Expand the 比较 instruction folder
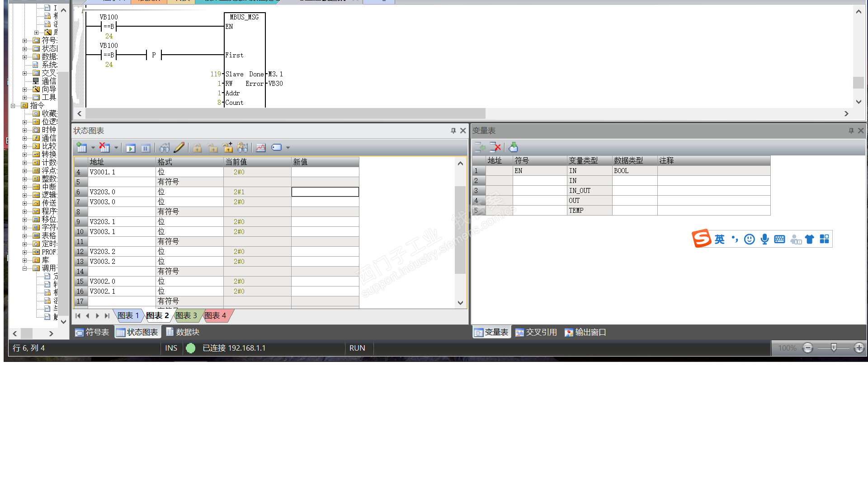This screenshot has width=868, height=488. click(24, 146)
